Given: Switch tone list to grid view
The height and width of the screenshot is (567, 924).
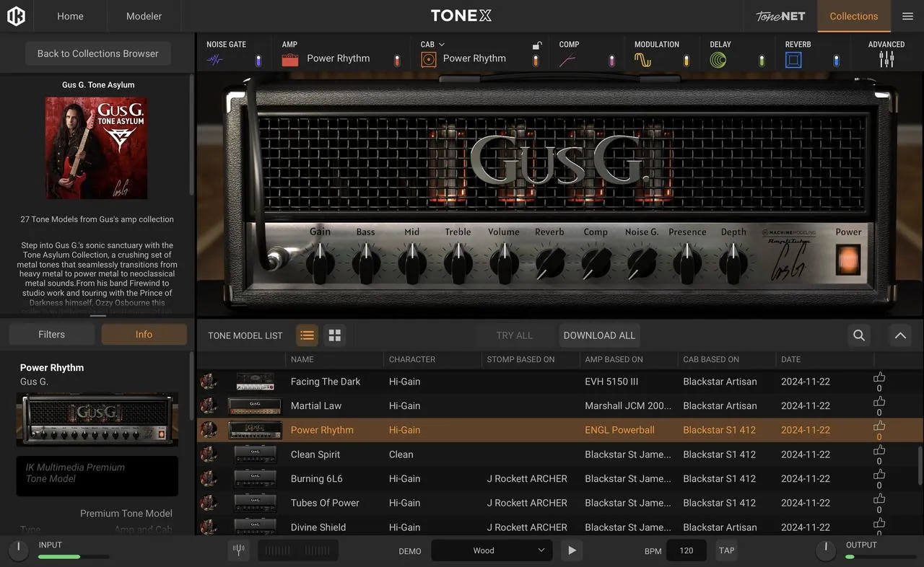Looking at the screenshot, I should pos(334,335).
